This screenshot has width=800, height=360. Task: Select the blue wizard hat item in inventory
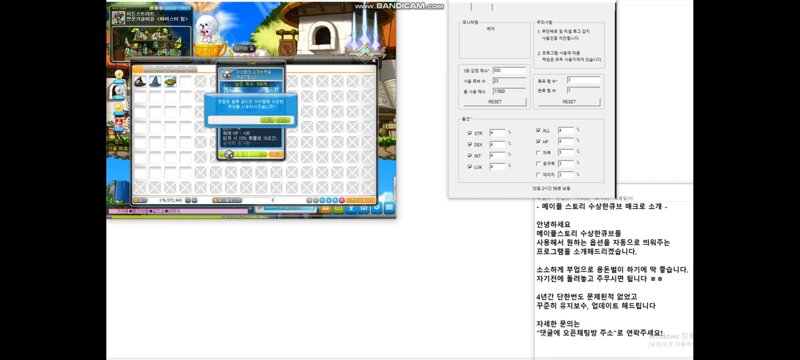pyautogui.click(x=155, y=82)
